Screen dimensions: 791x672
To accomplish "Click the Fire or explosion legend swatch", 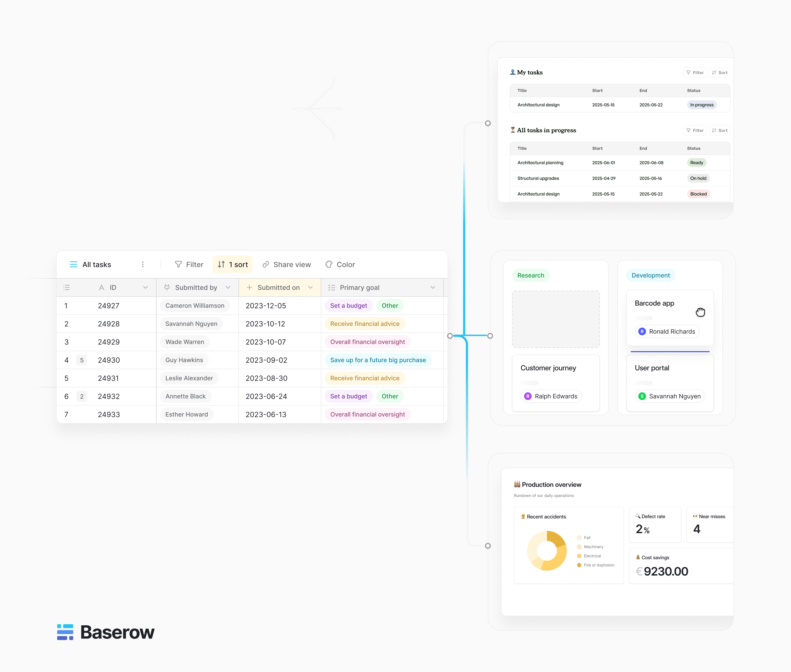I will pyautogui.click(x=579, y=565).
